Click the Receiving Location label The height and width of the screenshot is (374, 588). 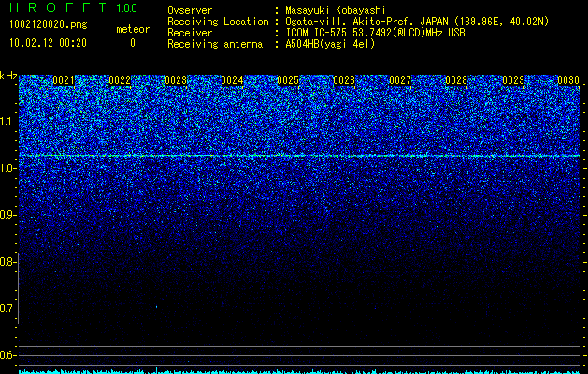[218, 22]
